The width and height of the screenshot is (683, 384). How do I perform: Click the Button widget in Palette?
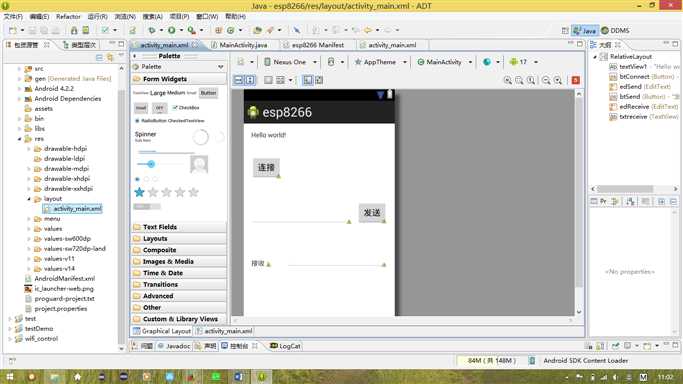click(x=208, y=93)
